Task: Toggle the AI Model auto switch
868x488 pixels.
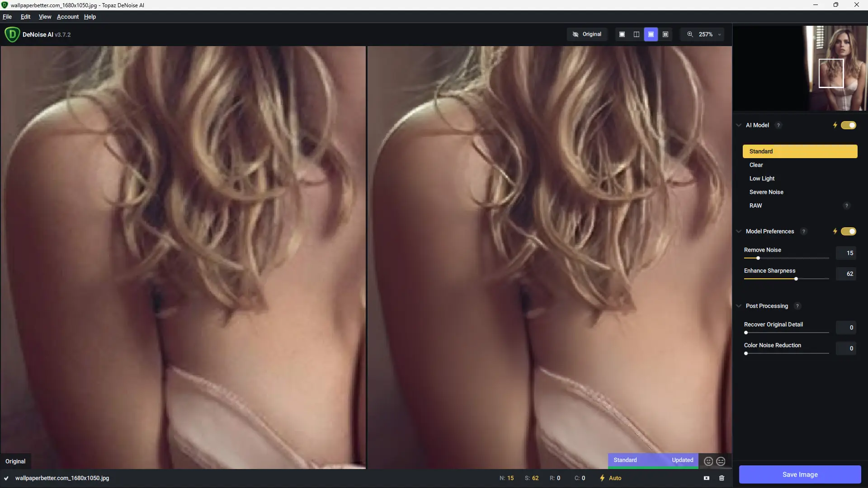Action: pos(848,125)
